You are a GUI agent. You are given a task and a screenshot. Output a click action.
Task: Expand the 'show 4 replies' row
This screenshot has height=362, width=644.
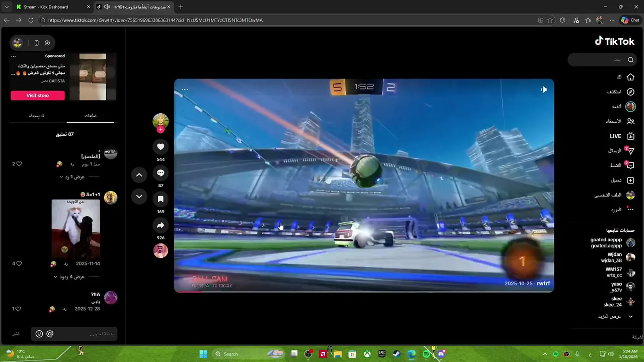tap(76, 277)
